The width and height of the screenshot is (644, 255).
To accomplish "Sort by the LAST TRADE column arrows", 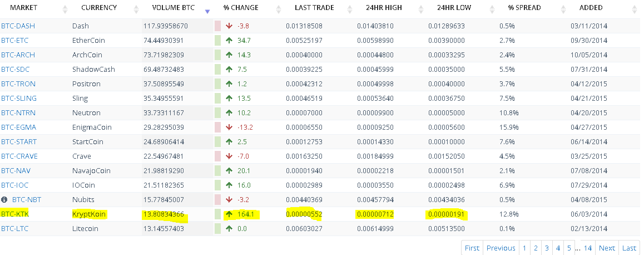I will point(350,9).
